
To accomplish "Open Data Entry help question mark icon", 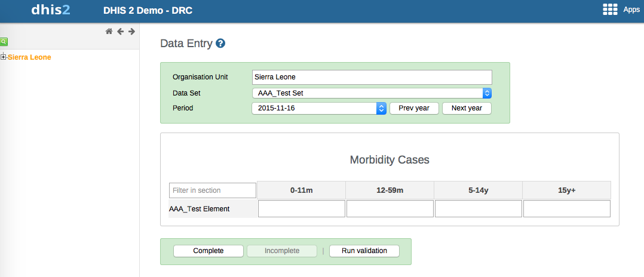I will (x=220, y=44).
